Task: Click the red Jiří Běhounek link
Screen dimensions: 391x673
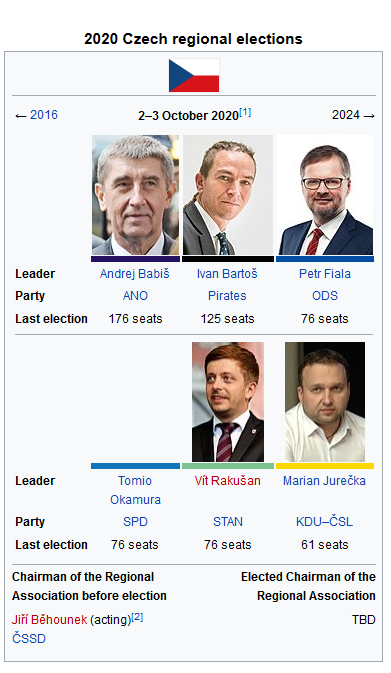Action: 49,620
